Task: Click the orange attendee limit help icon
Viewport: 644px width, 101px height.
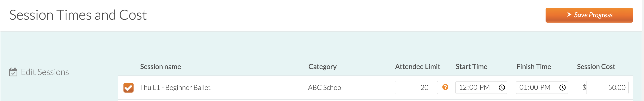Action: point(445,87)
